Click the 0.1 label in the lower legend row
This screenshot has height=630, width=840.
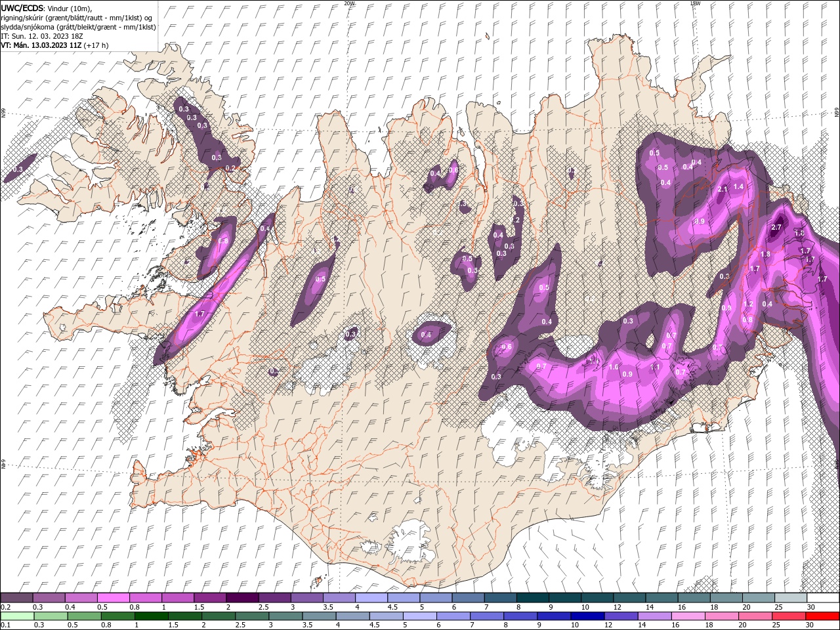point(5,625)
